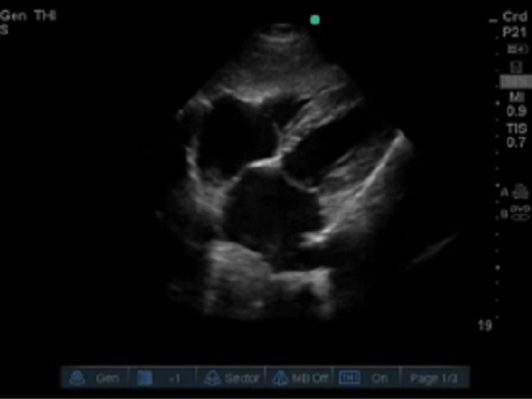Image resolution: width=532 pixels, height=399 pixels.
Task: Toggle THI On setting
Action: 379,378
